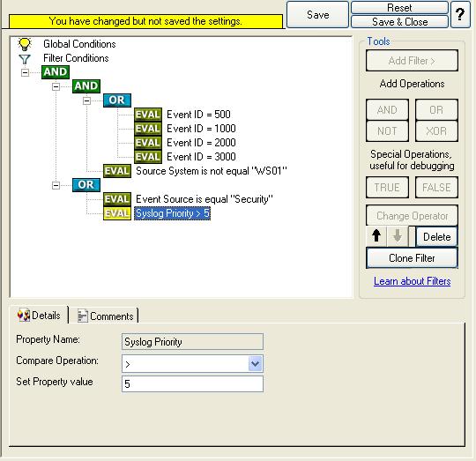This screenshot has width=476, height=461.
Task: Click EVAL icon beside Event Source Security
Action: tap(117, 199)
